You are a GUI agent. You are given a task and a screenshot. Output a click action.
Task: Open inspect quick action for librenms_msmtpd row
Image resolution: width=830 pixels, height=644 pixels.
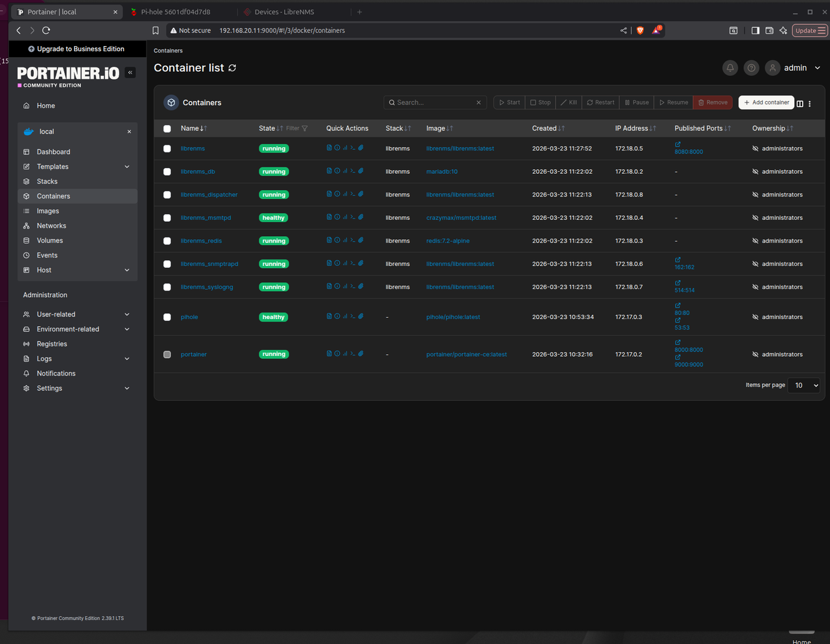point(337,217)
